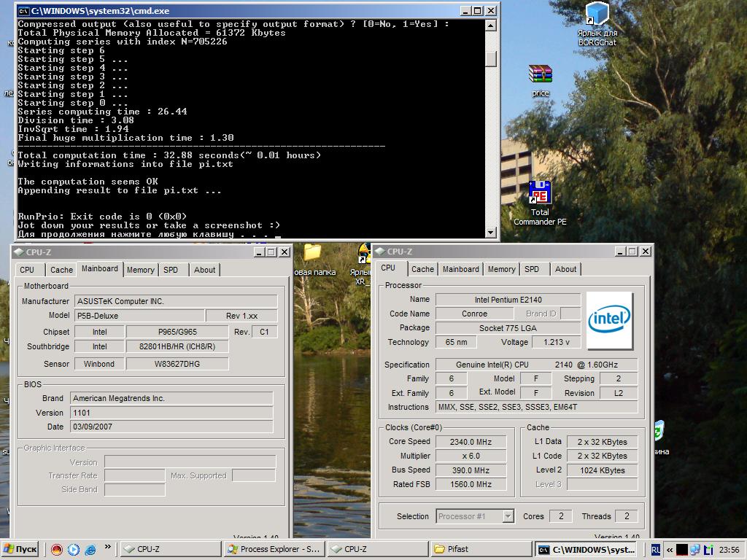Select Cache tab in left CPU-Z window
Screen dimensions: 747x560
tap(61, 270)
